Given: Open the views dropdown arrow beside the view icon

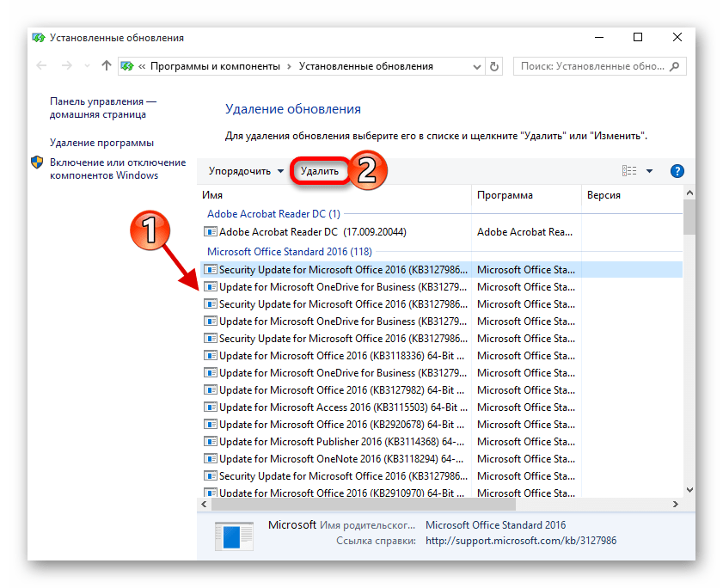Looking at the screenshot, I should [x=651, y=170].
